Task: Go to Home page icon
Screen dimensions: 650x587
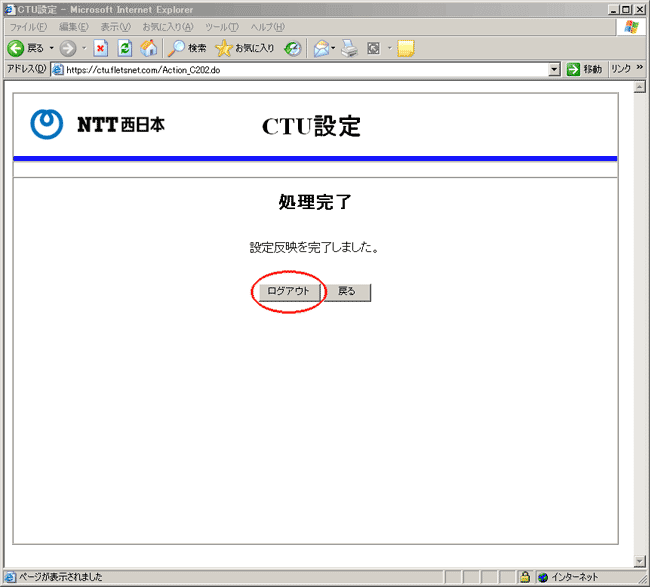Action: tap(148, 49)
